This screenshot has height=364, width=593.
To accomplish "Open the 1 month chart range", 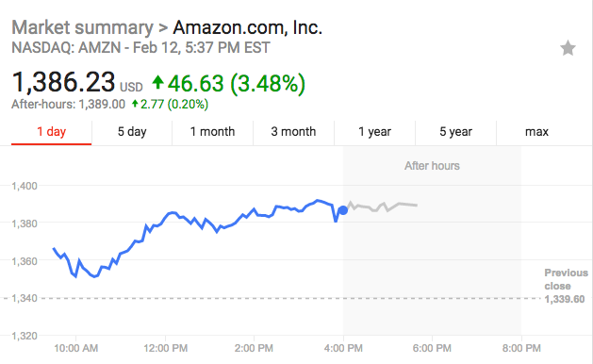I will click(x=212, y=132).
